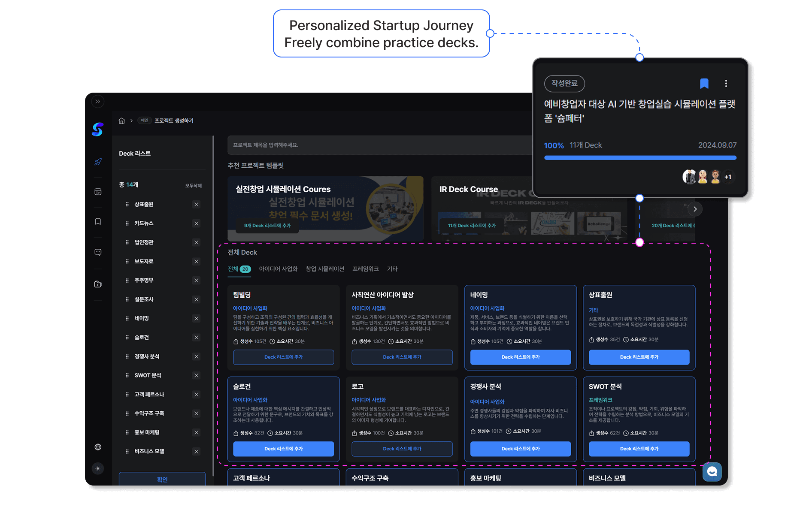Select the 프레임워크 tab
This screenshot has height=531, width=812.
pos(366,269)
